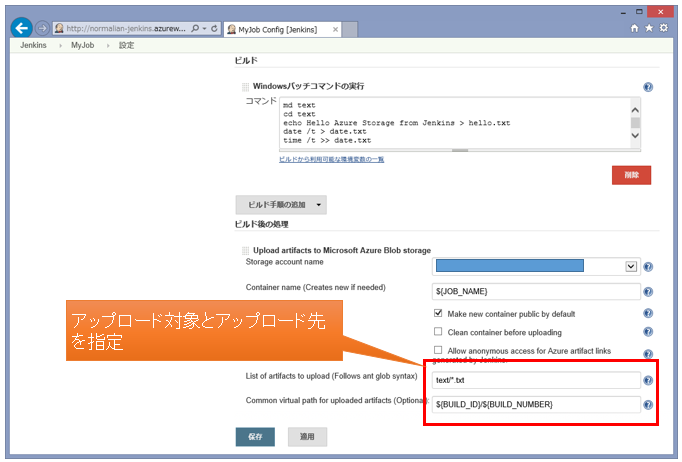Enable Clean container before uploading

pos(438,331)
